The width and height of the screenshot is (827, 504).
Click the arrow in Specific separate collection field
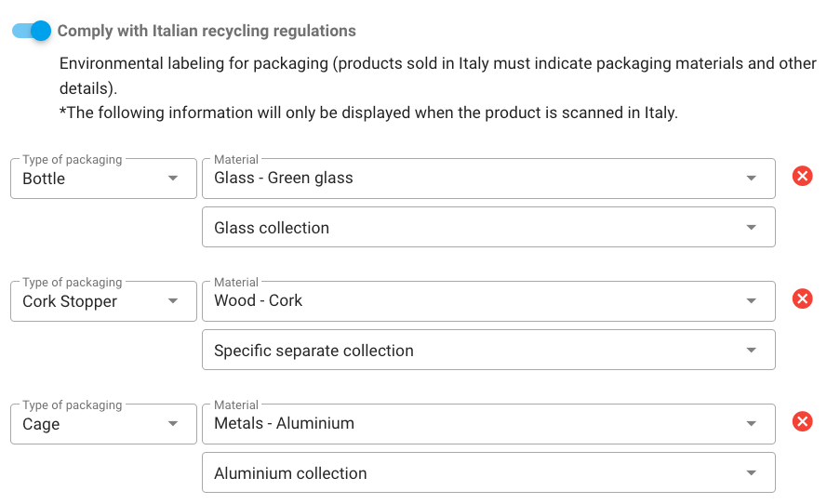pos(752,351)
